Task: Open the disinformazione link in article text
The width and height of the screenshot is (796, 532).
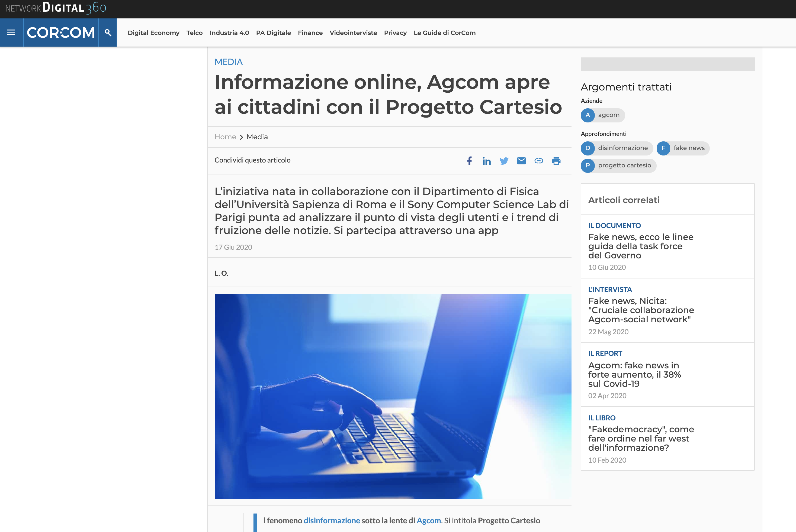Action: pyautogui.click(x=331, y=520)
